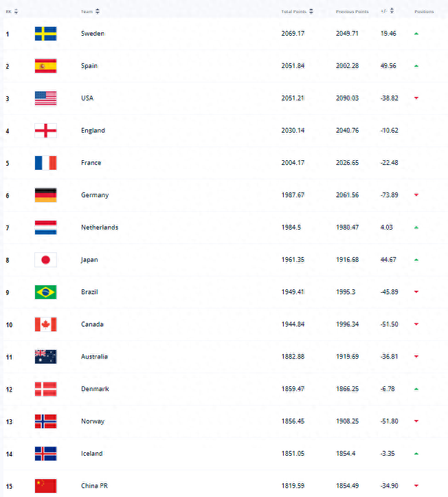Click the Canada flag icon
The image size is (448, 497).
coord(45,324)
